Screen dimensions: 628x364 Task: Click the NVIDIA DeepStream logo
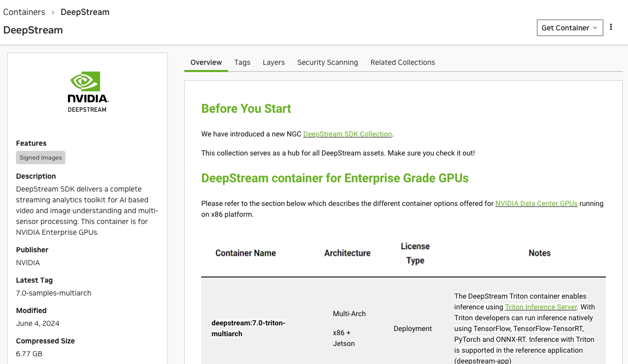[x=88, y=92]
